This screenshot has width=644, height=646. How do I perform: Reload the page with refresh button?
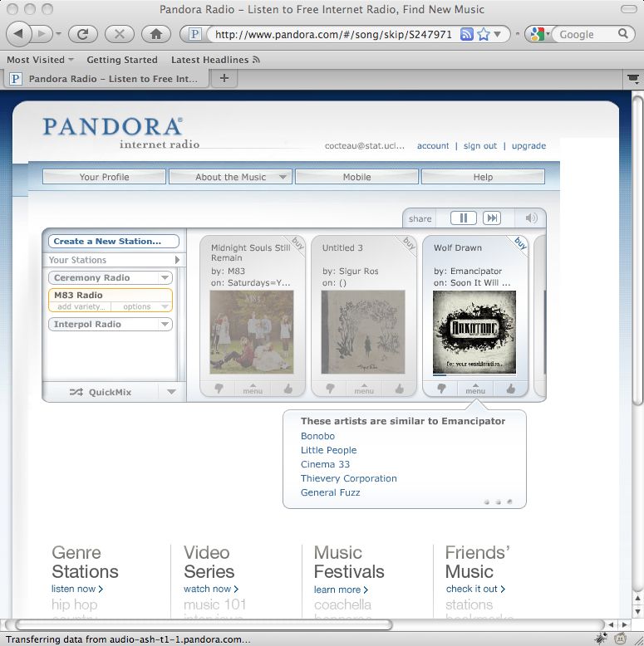[x=82, y=34]
